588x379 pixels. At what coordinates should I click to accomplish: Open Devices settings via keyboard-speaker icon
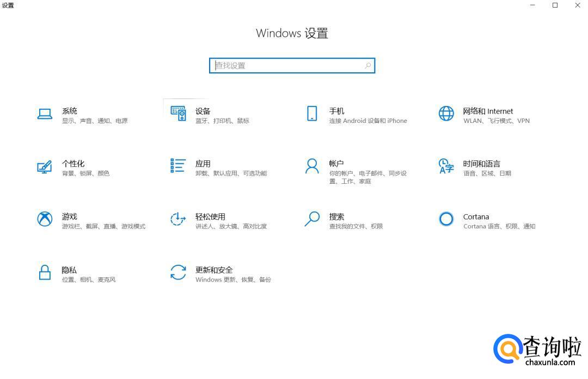click(x=178, y=114)
